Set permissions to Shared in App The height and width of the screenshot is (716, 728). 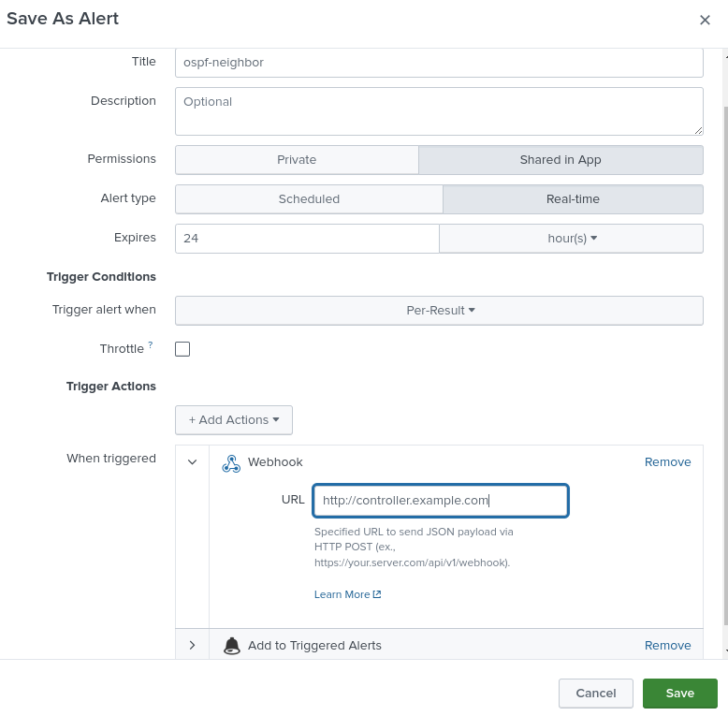click(560, 160)
